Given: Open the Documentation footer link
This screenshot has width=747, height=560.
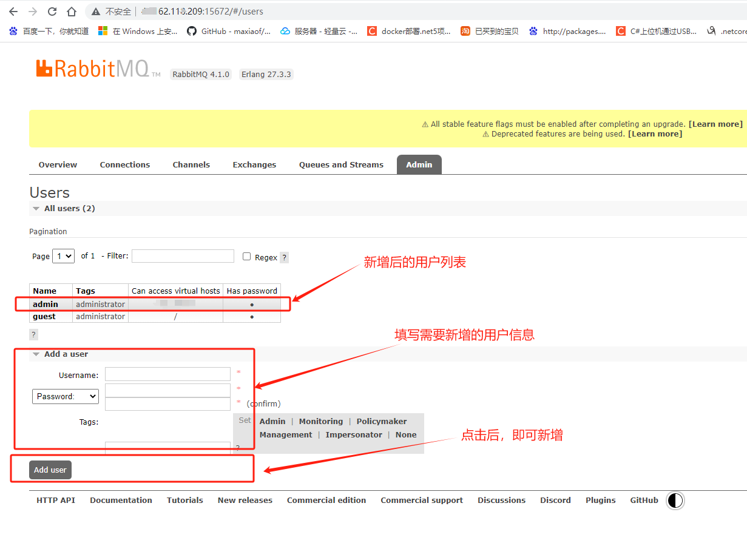Looking at the screenshot, I should pyautogui.click(x=121, y=500).
